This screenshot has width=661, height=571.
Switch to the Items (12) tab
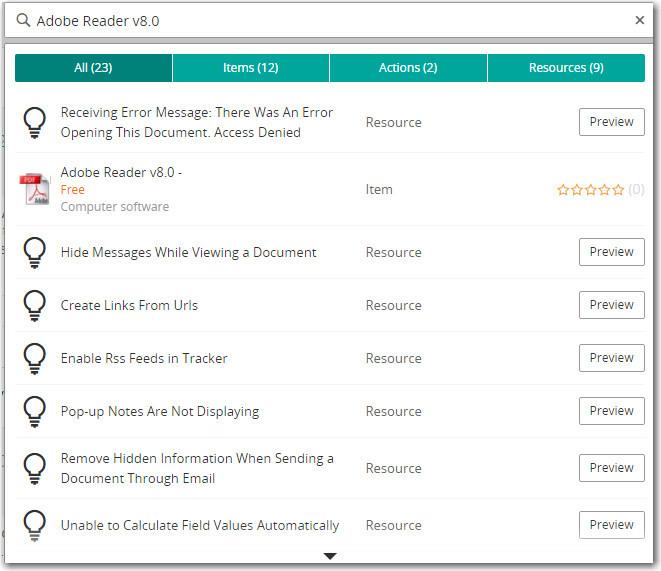point(250,68)
